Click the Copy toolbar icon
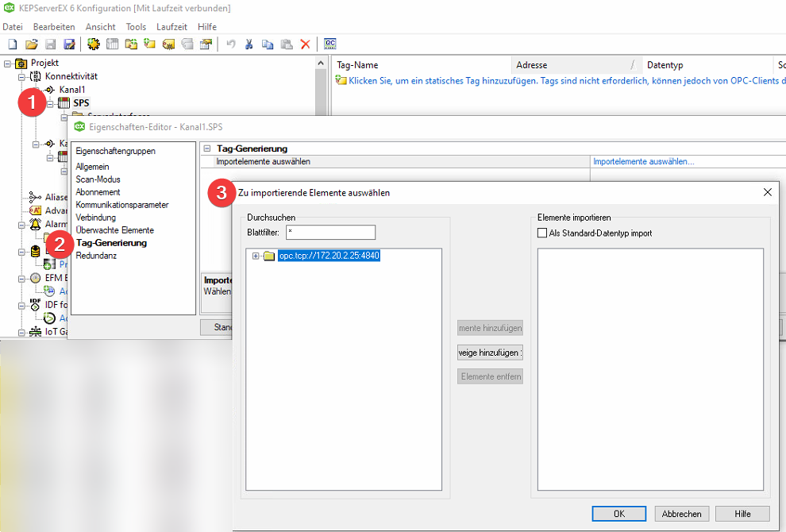 (x=268, y=44)
